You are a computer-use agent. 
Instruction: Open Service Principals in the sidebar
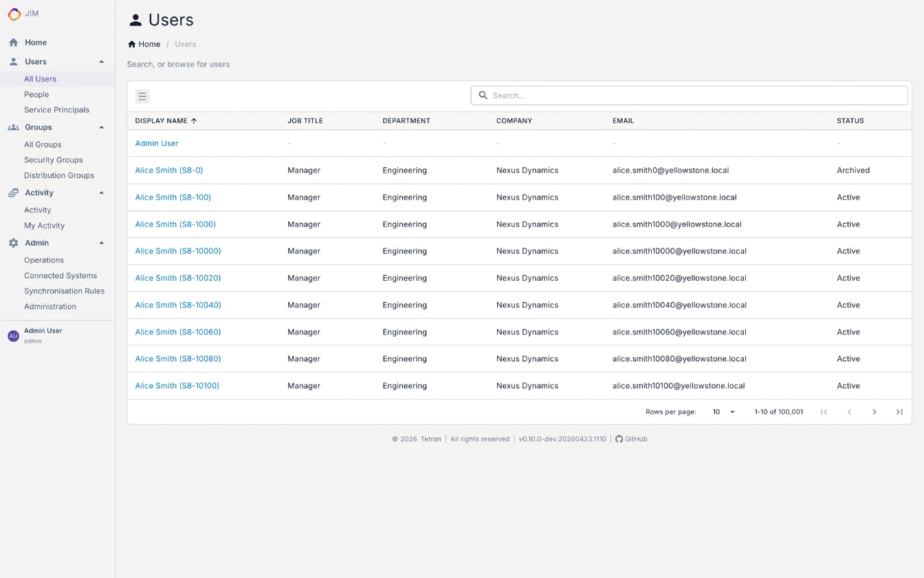56,110
